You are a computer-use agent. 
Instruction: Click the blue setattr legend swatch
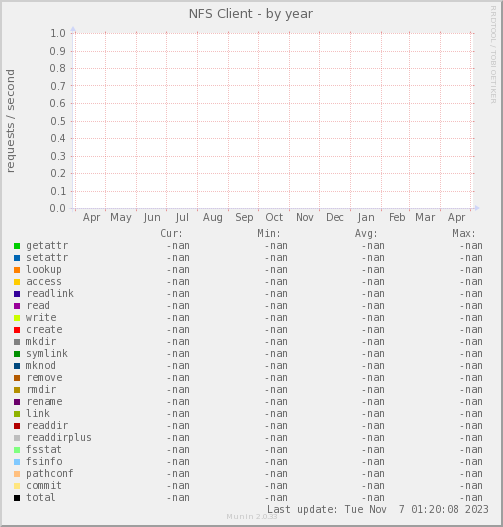pos(17,258)
